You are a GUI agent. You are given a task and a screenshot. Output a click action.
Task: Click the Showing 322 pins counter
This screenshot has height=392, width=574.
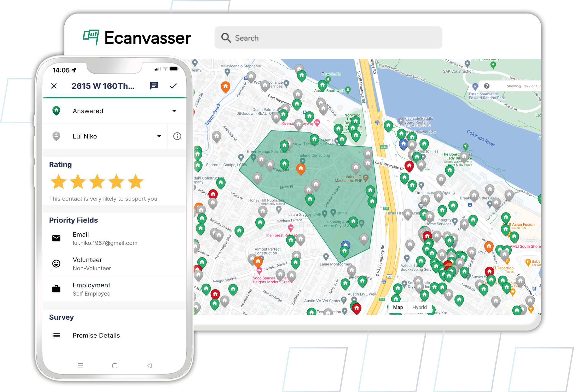coord(524,86)
